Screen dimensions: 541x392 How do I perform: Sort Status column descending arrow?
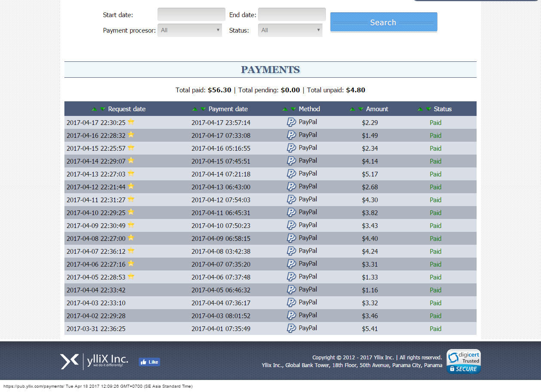point(429,109)
